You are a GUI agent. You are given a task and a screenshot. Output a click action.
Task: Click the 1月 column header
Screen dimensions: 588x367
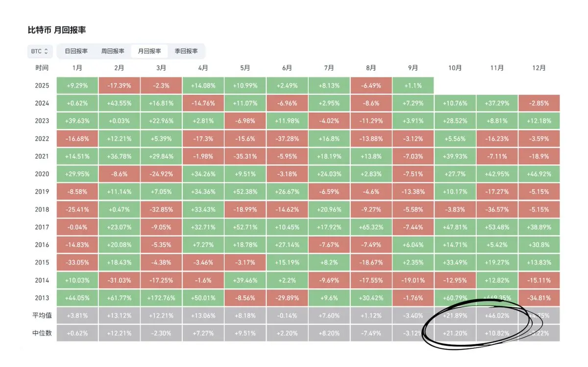tap(77, 68)
